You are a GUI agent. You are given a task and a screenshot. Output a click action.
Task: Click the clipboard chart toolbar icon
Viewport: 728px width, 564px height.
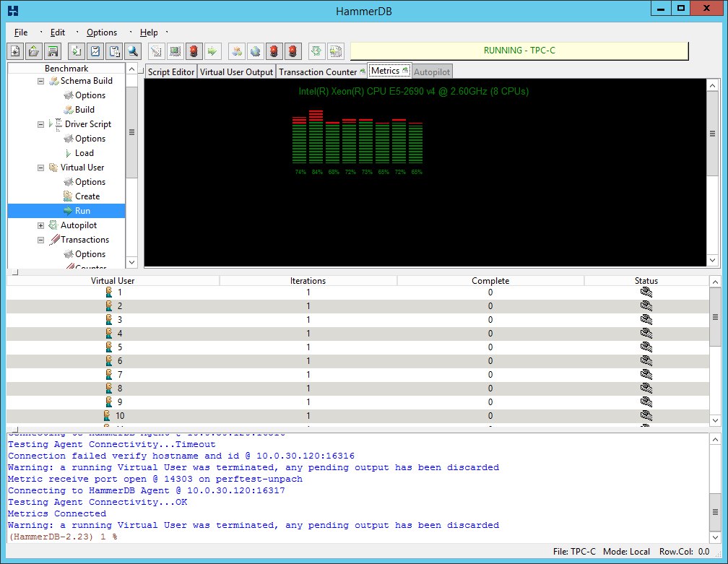95,51
